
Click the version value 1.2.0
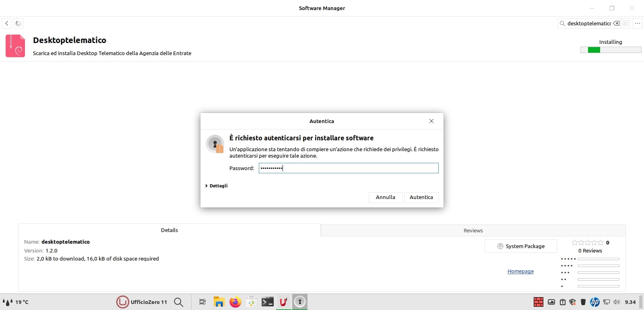[52, 250]
